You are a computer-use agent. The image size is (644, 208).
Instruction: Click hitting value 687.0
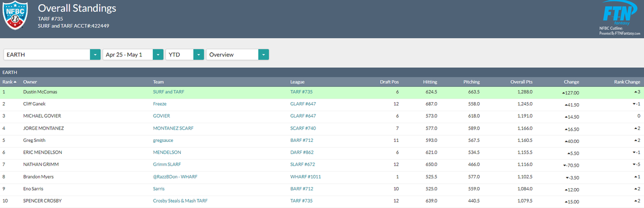(431, 104)
